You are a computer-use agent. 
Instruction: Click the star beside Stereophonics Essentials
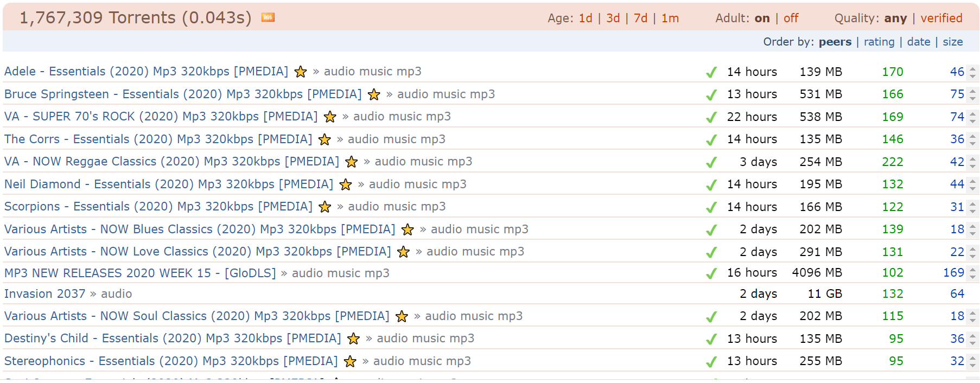click(x=350, y=361)
